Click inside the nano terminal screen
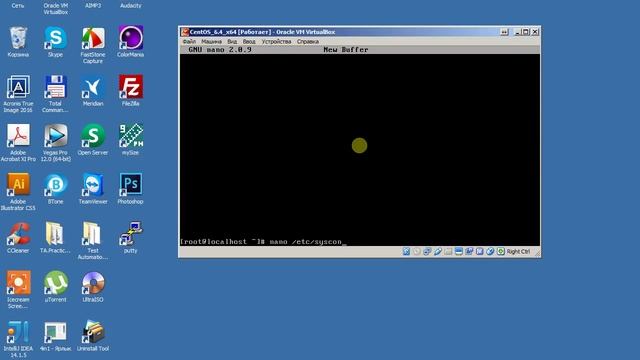 click(x=360, y=146)
